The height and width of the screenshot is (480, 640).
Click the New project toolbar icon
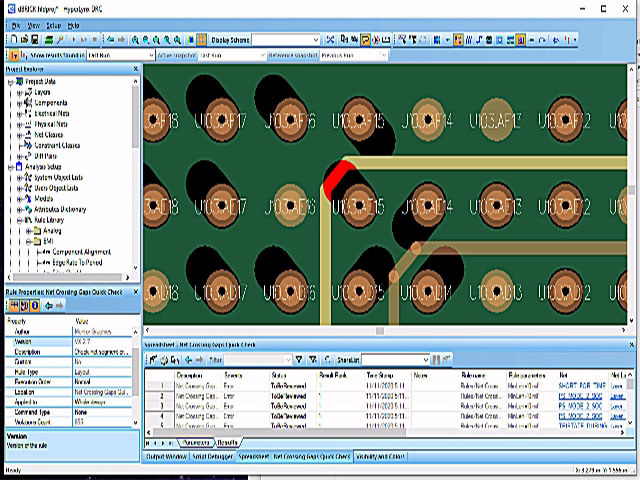tap(14, 40)
